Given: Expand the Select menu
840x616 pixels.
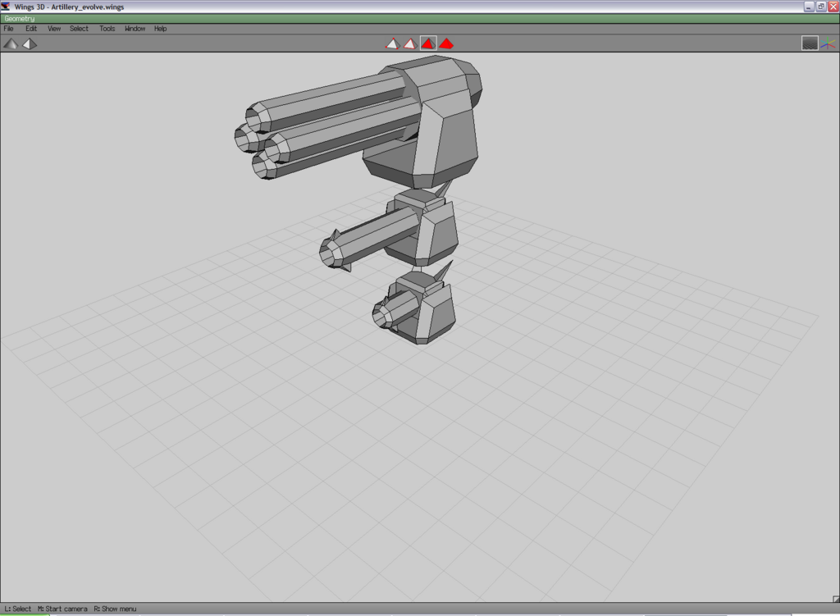Looking at the screenshot, I should point(79,29).
